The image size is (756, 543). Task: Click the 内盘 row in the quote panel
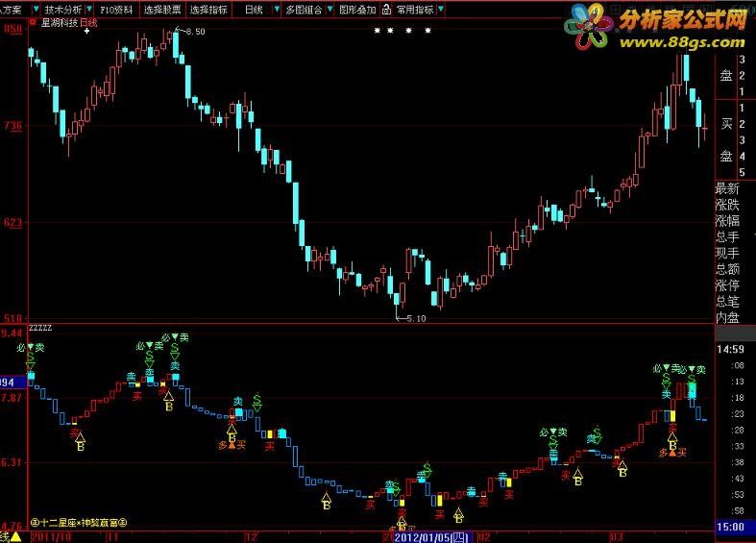click(x=727, y=318)
